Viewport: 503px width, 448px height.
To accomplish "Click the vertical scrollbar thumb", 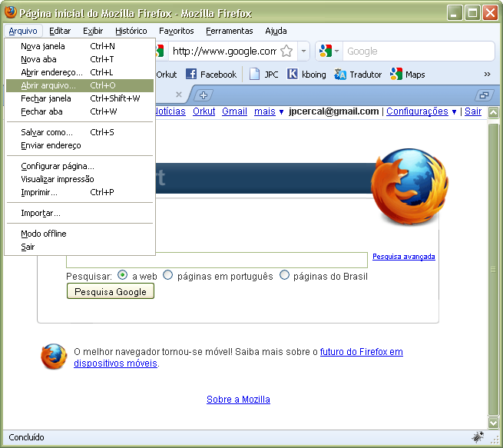I will pos(493,270).
